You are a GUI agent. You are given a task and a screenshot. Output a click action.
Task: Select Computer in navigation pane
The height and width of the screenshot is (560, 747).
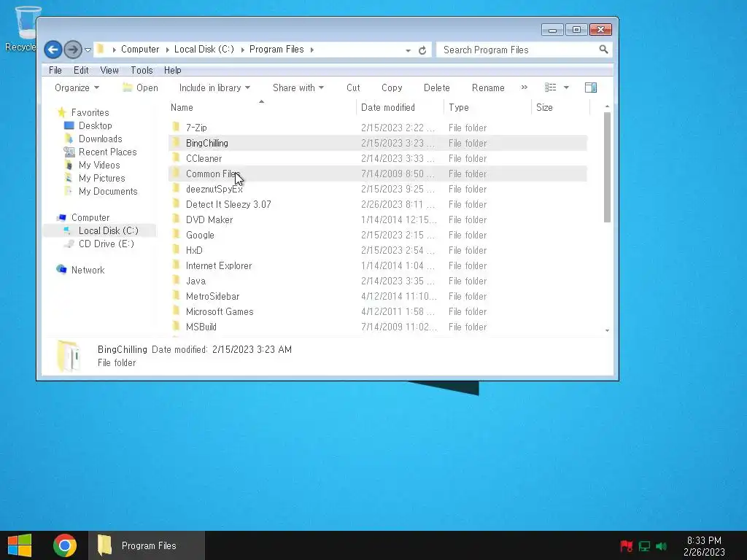click(x=90, y=217)
